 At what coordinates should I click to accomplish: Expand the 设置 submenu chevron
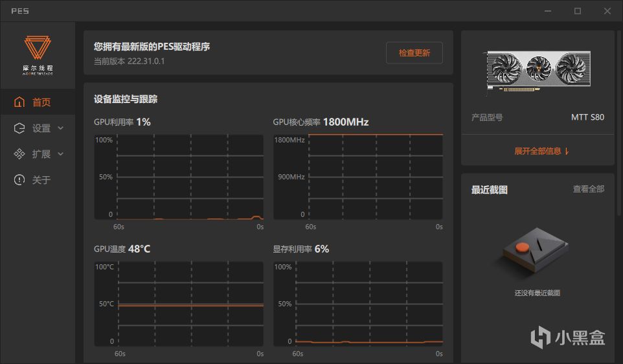(60, 128)
